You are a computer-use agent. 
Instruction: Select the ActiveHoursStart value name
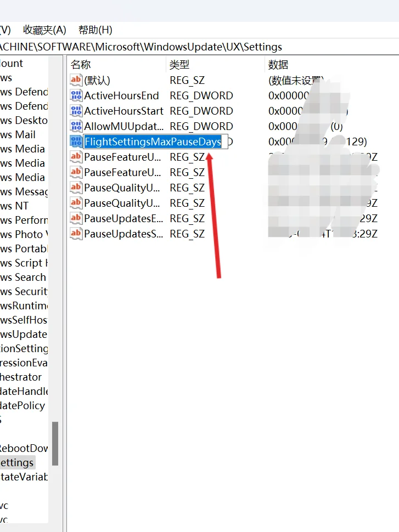click(x=123, y=111)
